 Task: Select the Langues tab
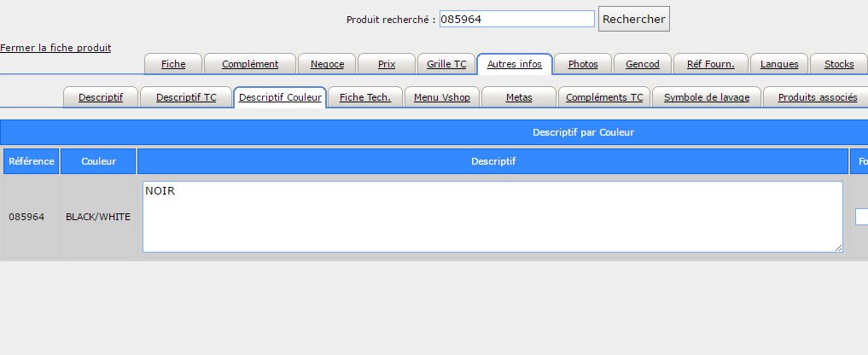click(x=779, y=64)
